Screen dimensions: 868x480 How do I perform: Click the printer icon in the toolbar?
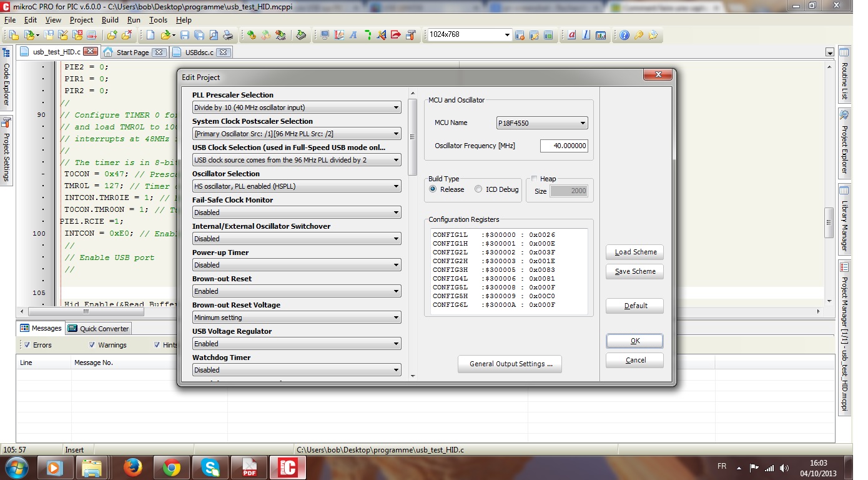(228, 35)
